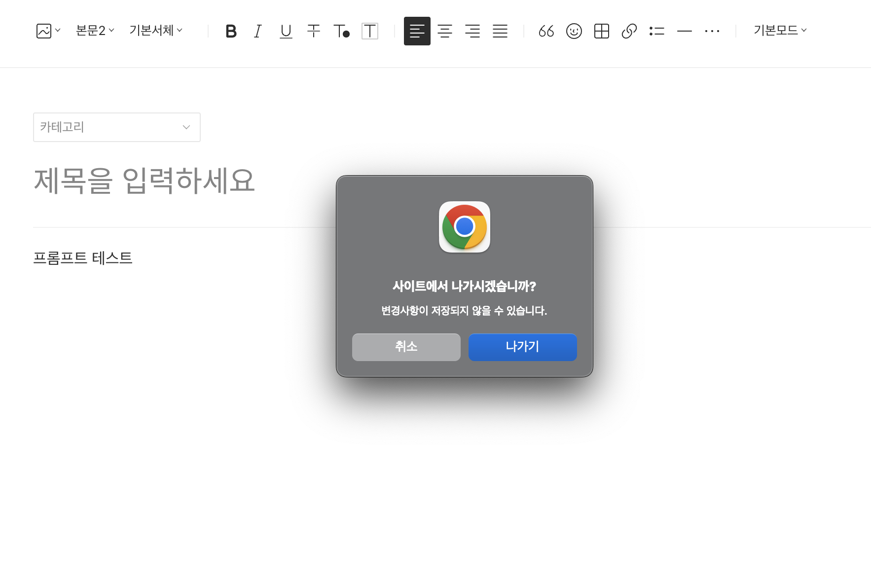Open the 기본서체 font dropdown
The height and width of the screenshot is (588, 871).
point(156,31)
